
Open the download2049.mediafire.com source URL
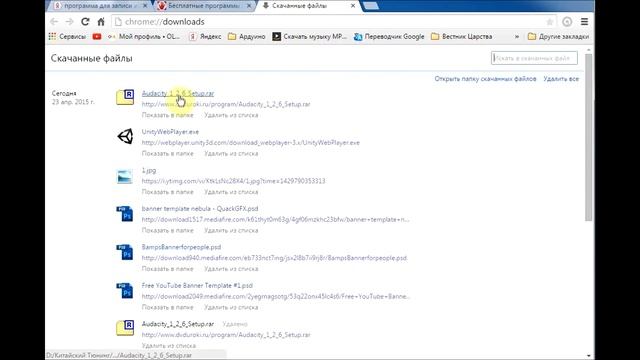(x=276, y=296)
